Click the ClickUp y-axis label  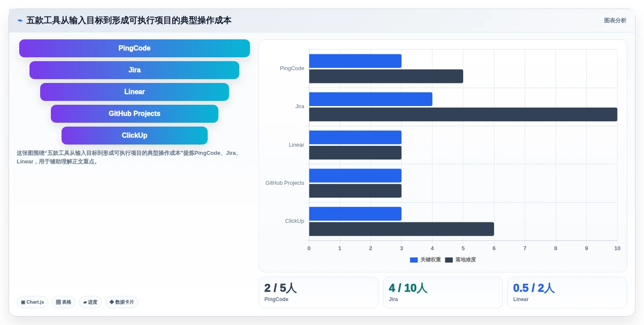tap(294, 221)
